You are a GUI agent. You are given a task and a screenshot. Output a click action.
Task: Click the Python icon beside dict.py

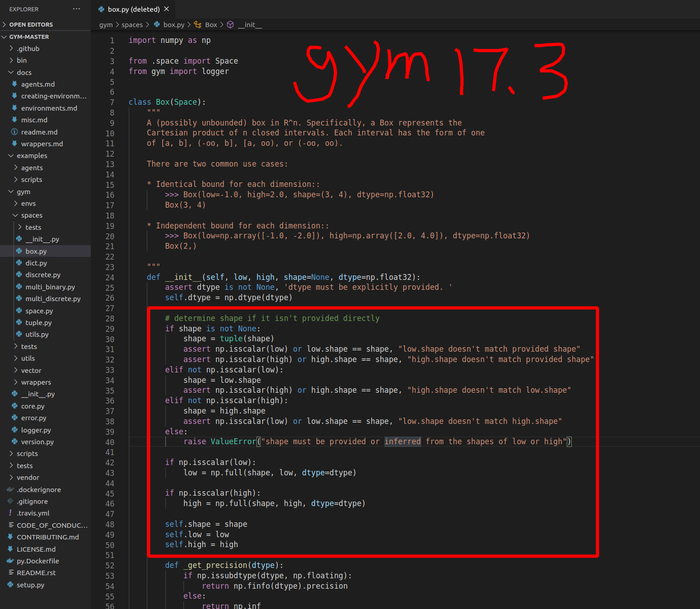19,263
